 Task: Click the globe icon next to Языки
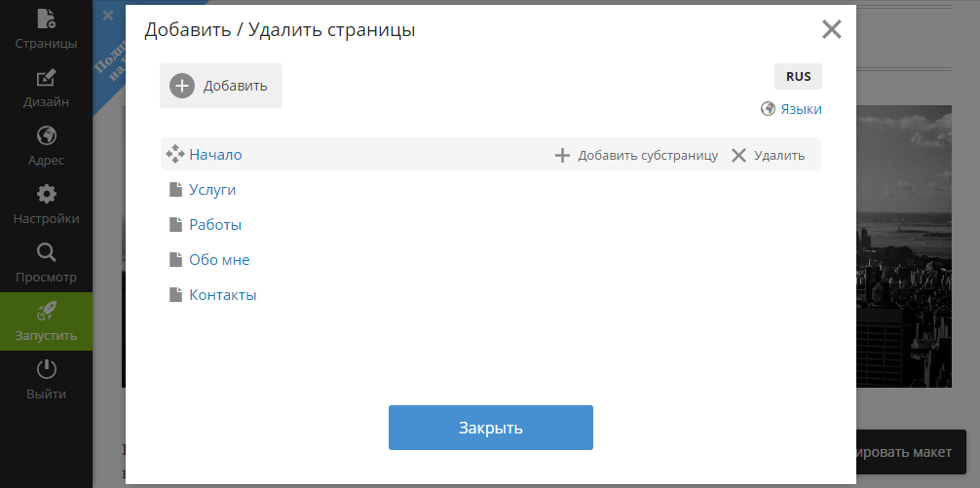769,109
